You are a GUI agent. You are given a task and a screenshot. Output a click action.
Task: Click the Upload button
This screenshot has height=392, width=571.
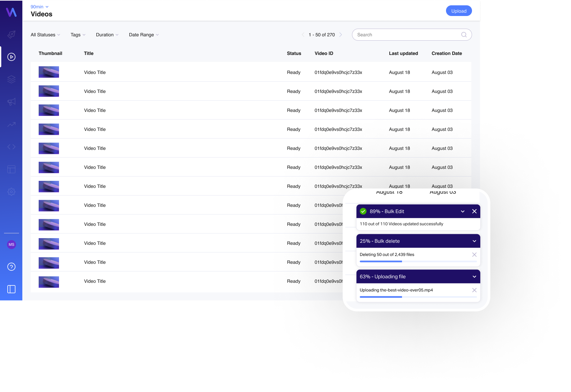coord(459,11)
